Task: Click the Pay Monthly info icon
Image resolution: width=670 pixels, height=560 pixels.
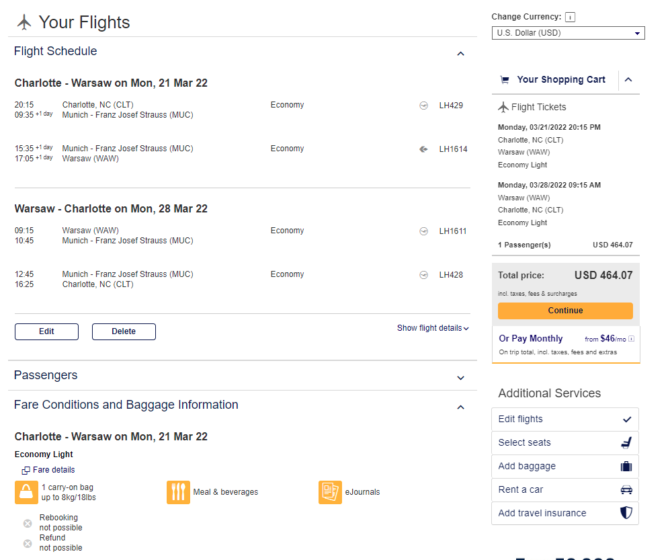Action: pyautogui.click(x=632, y=339)
